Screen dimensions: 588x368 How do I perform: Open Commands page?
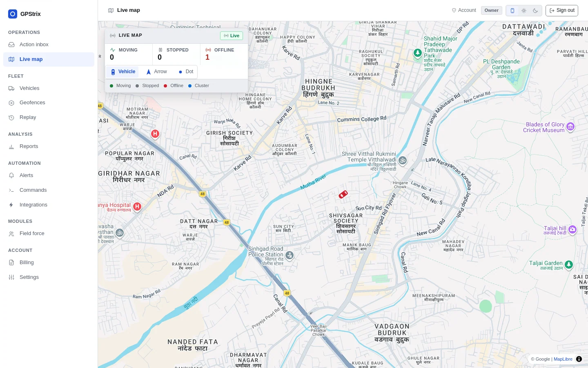pyautogui.click(x=49, y=190)
